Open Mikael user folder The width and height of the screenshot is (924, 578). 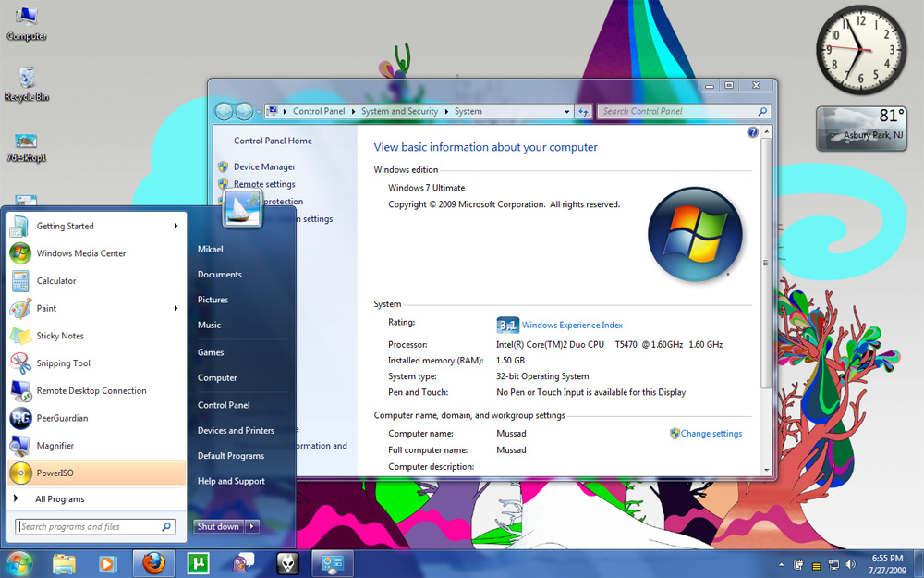pyautogui.click(x=211, y=249)
